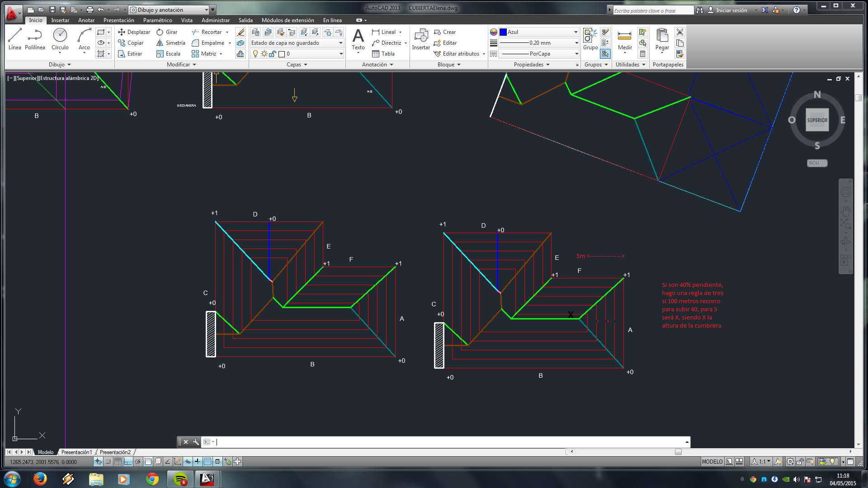
Task: Click the Girar (rotate) tool
Action: [167, 32]
